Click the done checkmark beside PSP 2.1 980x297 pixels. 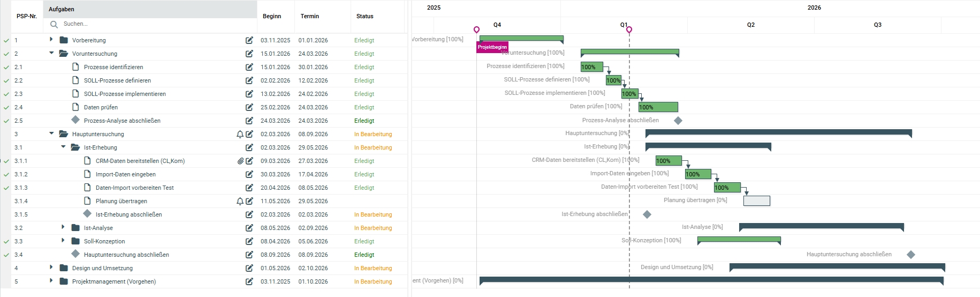coord(6,68)
